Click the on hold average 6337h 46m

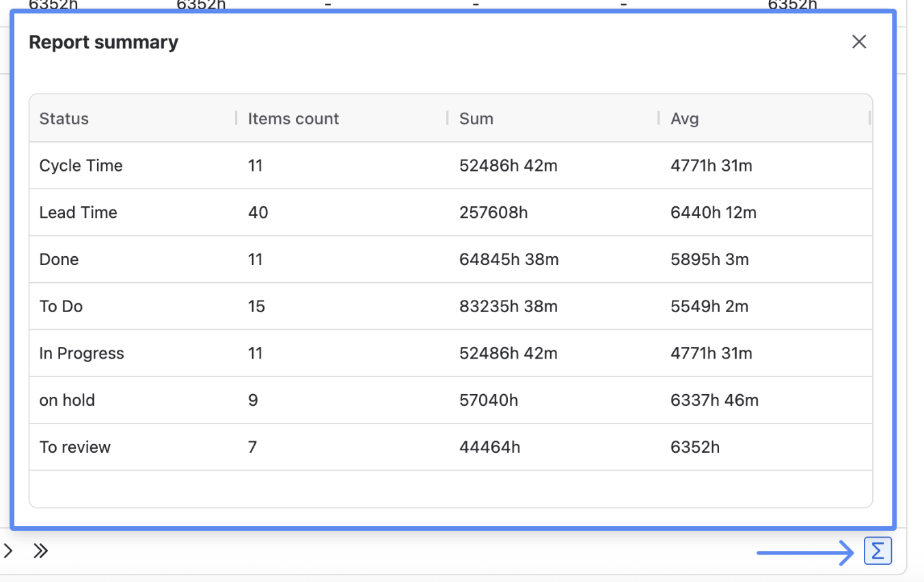tap(714, 400)
